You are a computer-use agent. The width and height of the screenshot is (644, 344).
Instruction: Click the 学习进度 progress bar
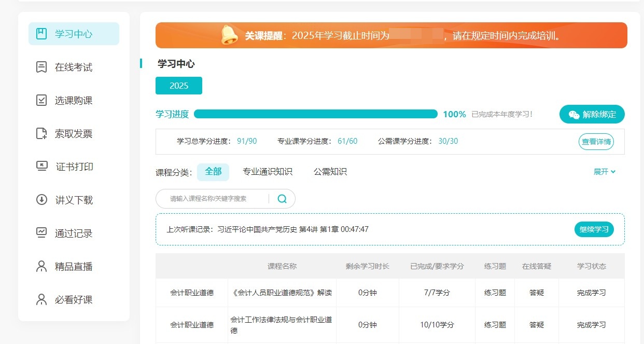[316, 114]
